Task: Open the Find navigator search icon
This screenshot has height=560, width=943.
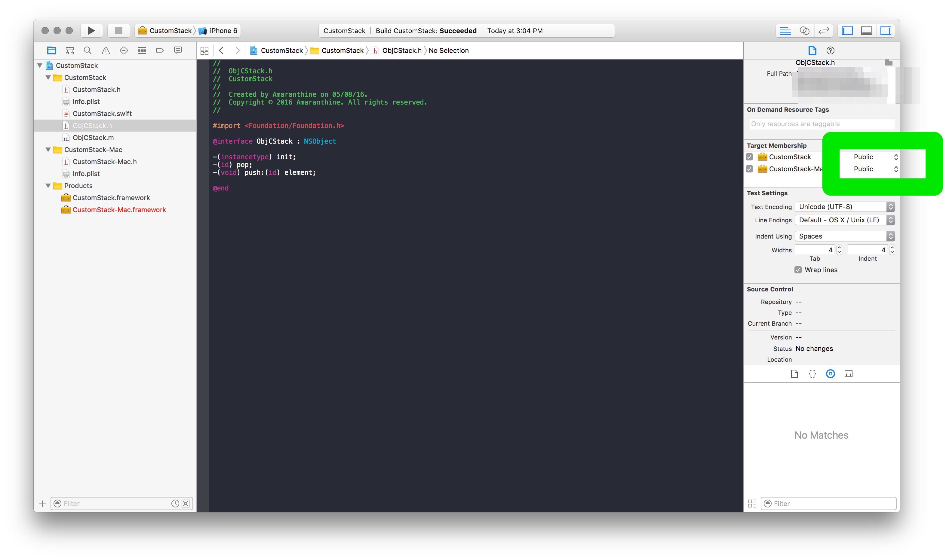Action: pos(88,50)
